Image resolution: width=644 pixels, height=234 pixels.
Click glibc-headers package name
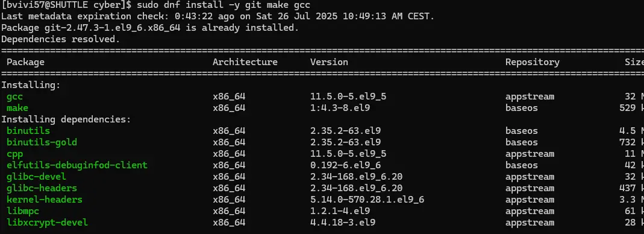coord(42,188)
